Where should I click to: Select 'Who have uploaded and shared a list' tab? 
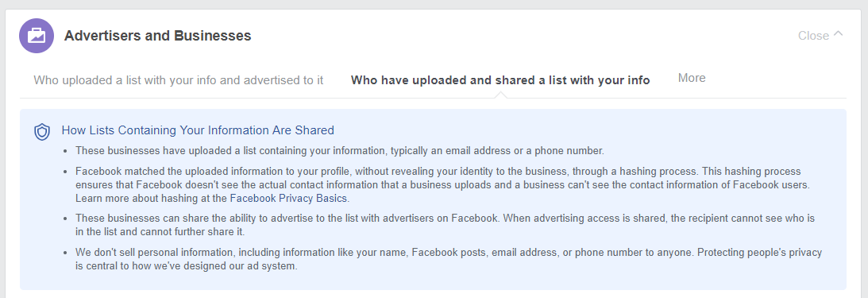[x=500, y=80]
